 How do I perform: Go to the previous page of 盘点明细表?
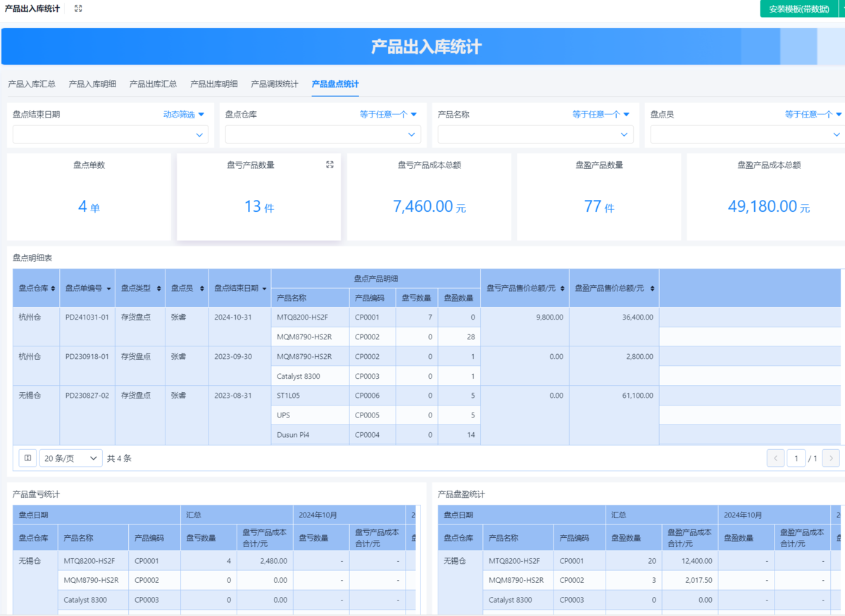[775, 458]
